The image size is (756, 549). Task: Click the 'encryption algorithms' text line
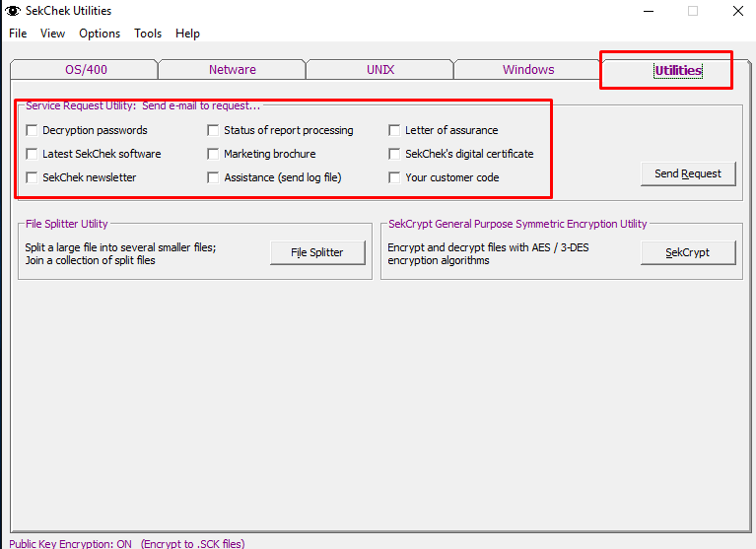439,260
